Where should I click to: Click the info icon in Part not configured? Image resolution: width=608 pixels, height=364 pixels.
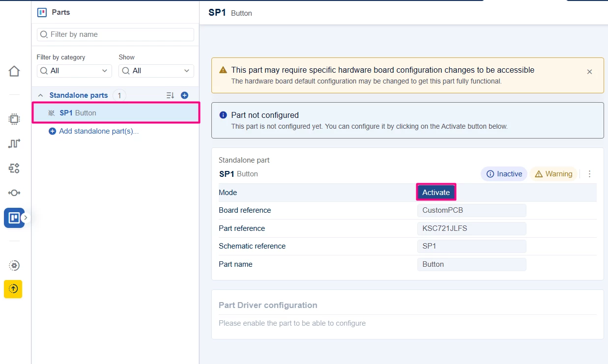pyautogui.click(x=223, y=115)
